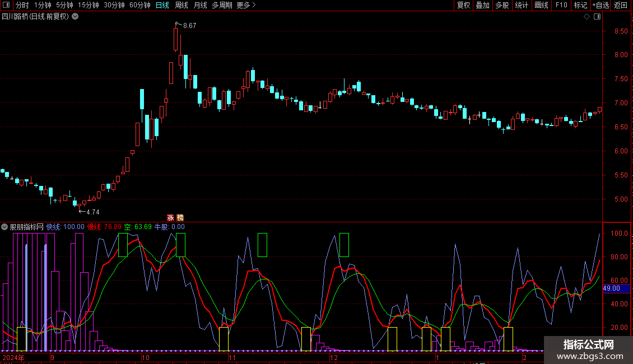Toggle the 多股 multi-stock view
Image resolution: width=633 pixels, height=364 pixels.
pyautogui.click(x=502, y=6)
